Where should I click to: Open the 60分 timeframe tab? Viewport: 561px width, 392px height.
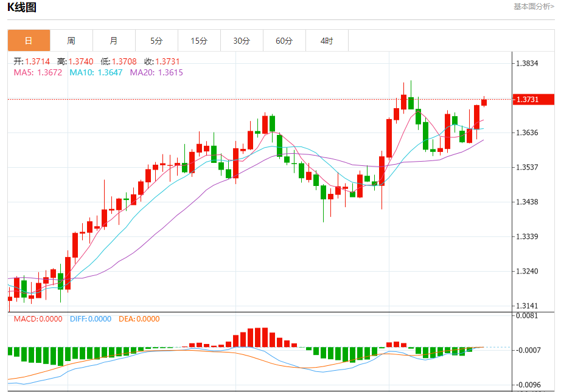pyautogui.click(x=284, y=41)
